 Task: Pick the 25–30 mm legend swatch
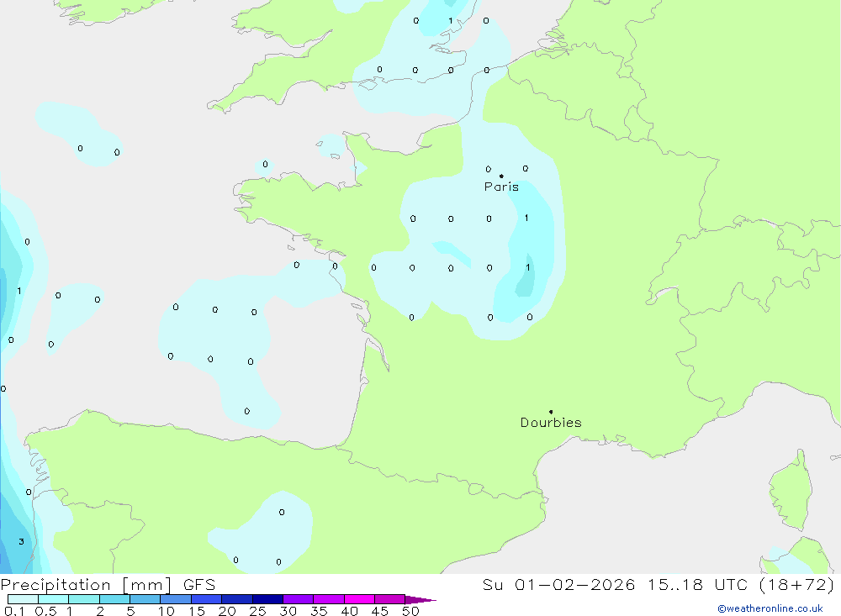267,599
